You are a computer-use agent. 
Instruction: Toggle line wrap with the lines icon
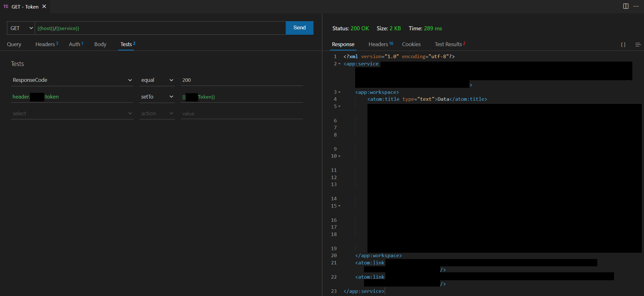click(638, 45)
